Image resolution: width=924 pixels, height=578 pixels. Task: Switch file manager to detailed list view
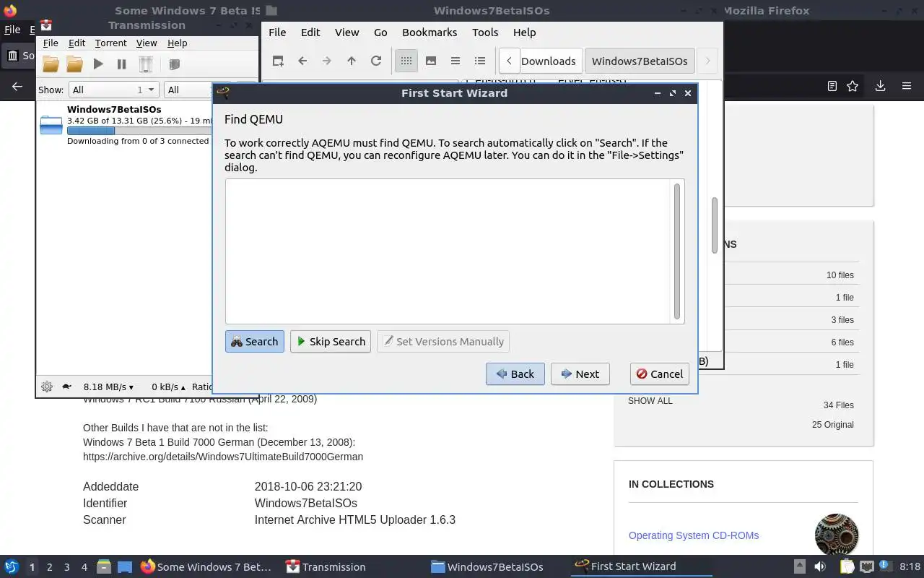click(x=480, y=61)
